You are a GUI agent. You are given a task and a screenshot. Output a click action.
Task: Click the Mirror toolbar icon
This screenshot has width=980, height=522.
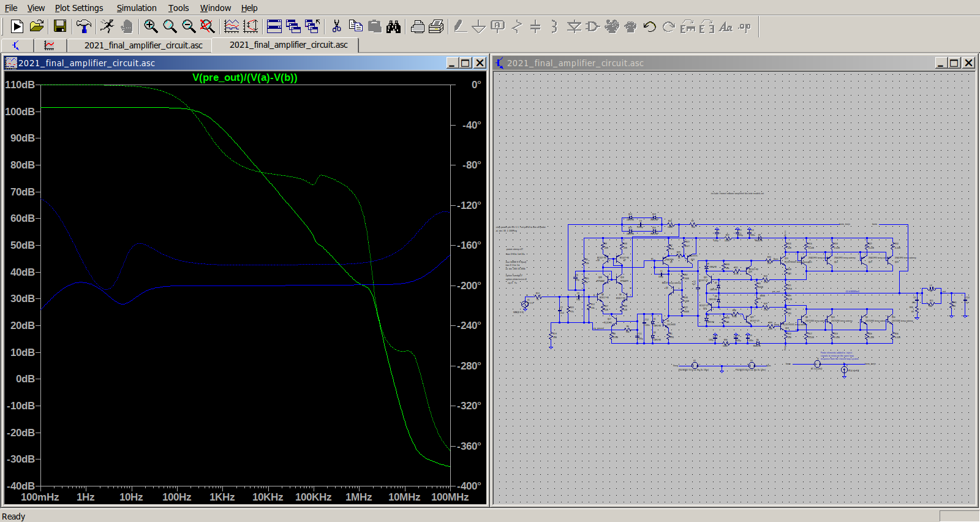coord(707,26)
